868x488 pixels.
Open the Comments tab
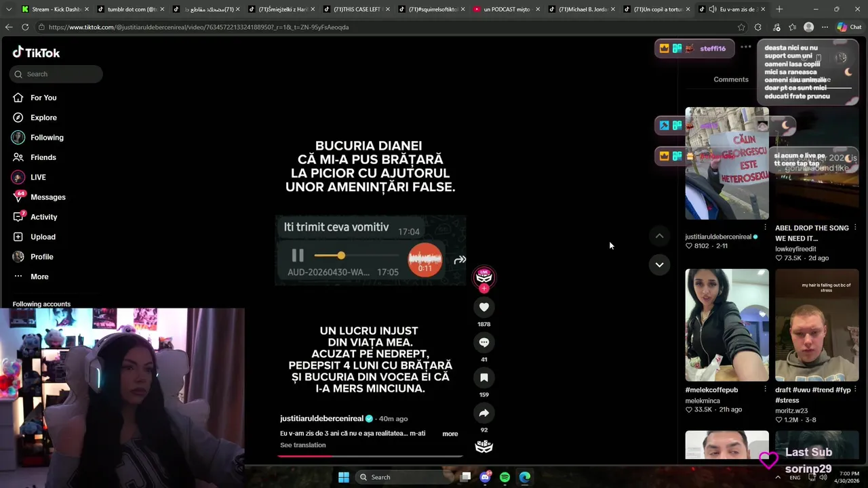tap(731, 79)
